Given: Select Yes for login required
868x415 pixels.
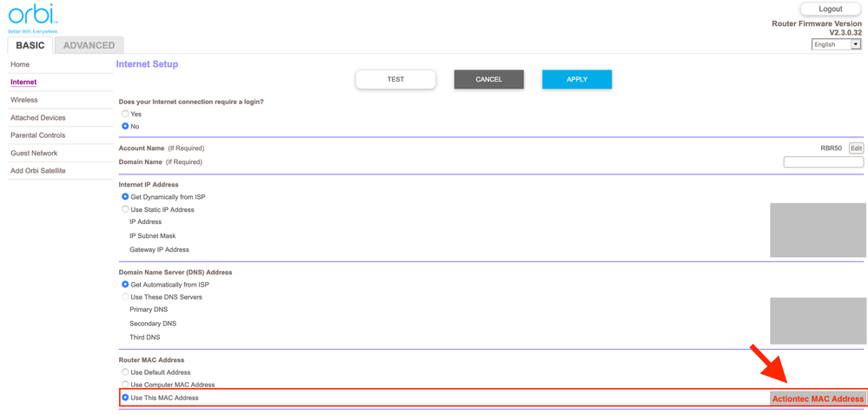Looking at the screenshot, I should [125, 114].
